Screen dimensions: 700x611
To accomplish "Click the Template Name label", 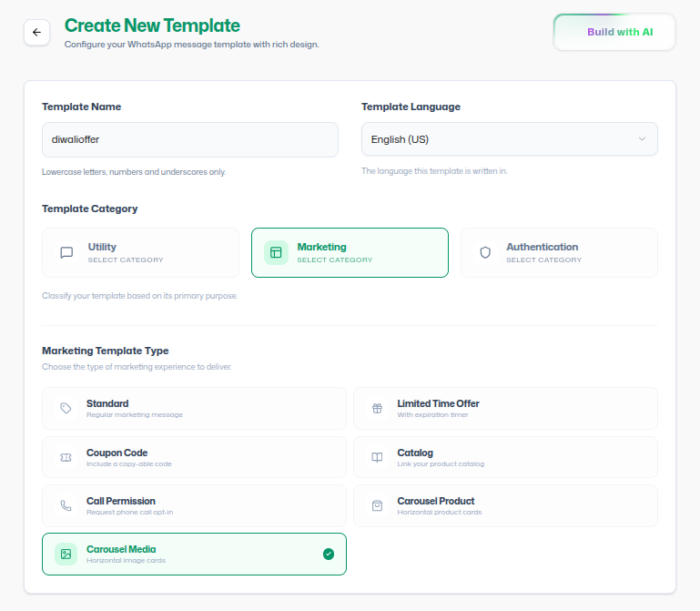I will (x=82, y=107).
